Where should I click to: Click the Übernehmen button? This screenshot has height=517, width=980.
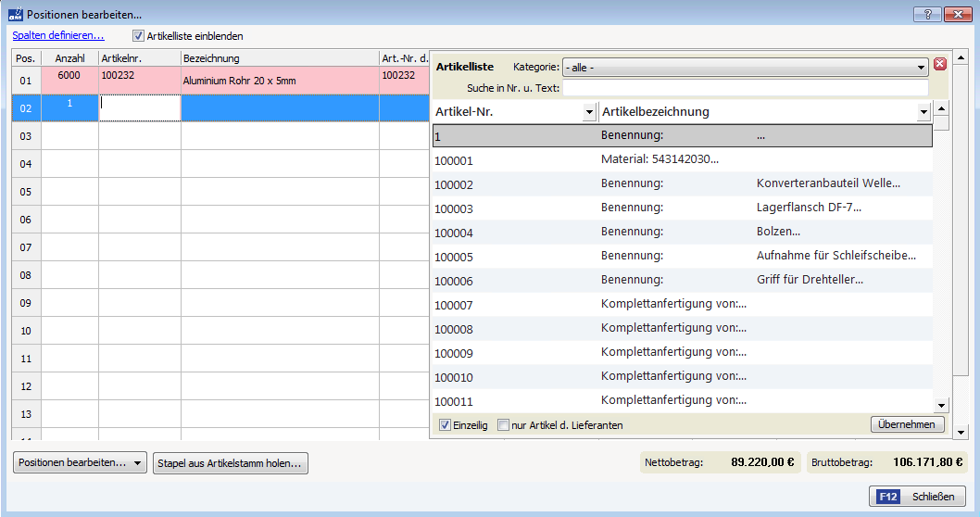(x=907, y=424)
